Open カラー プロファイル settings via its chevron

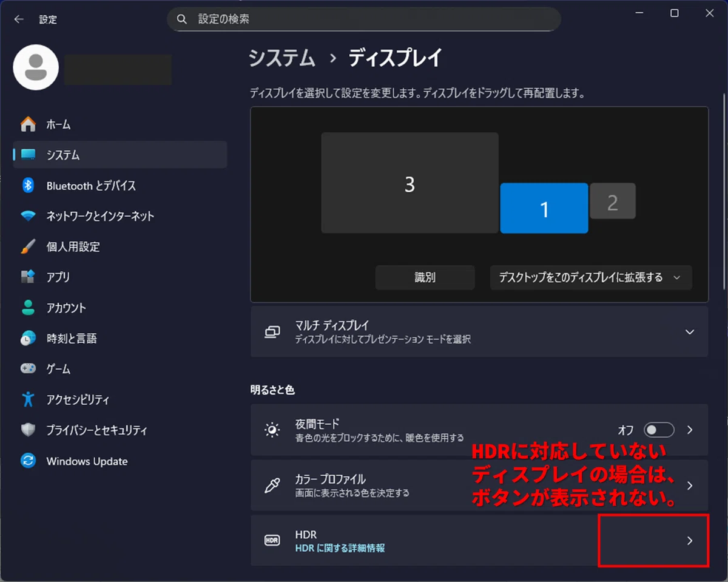point(689,486)
